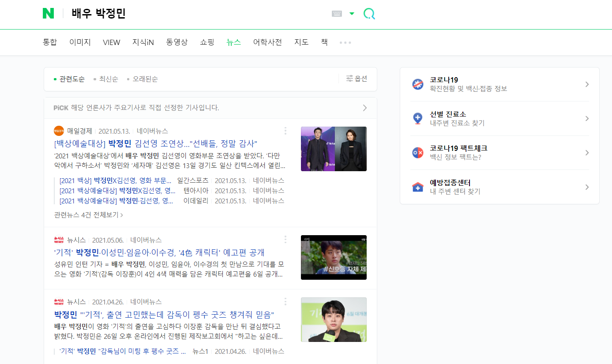
Task: Expand the 예방접종센터 row chevron
Action: coord(587,187)
